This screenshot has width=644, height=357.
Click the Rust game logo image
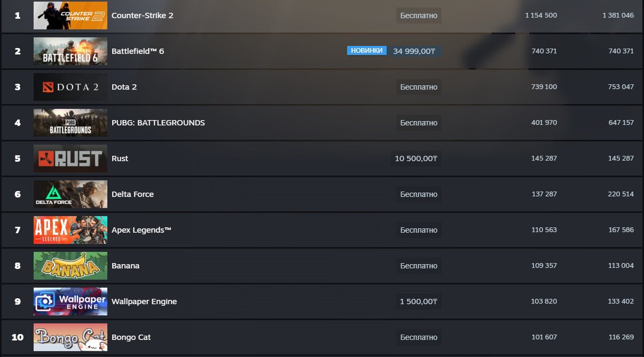click(70, 158)
